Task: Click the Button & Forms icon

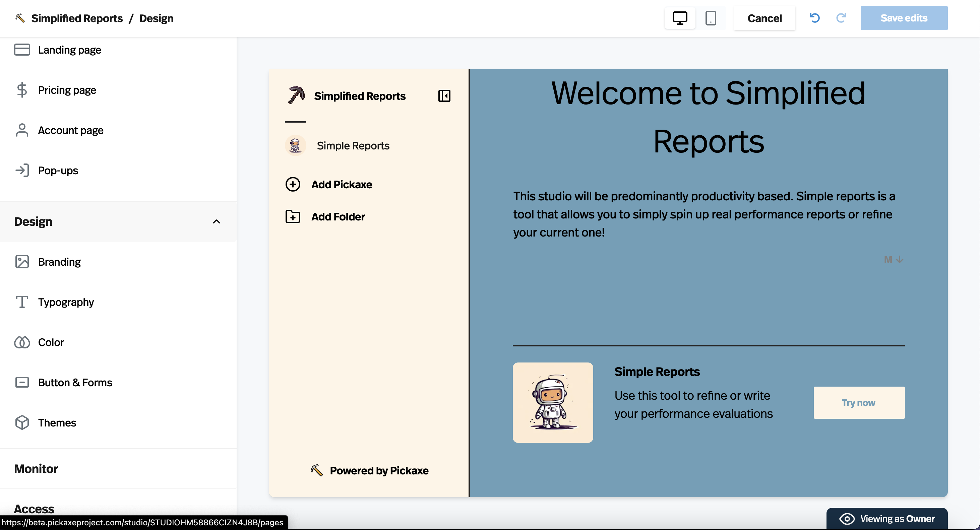Action: (x=22, y=383)
